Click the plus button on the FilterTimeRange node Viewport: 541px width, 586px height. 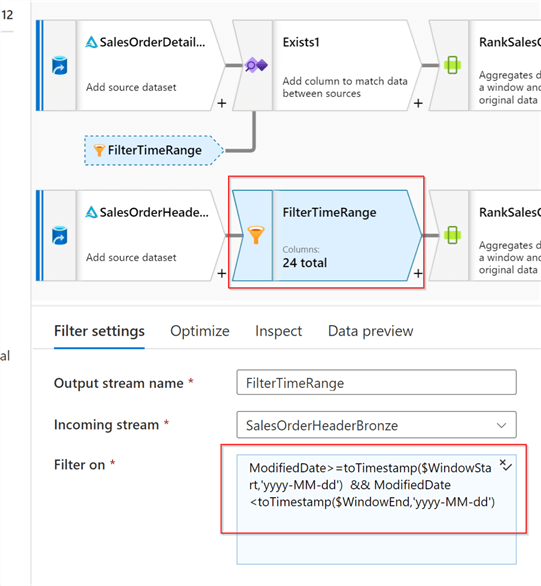[x=418, y=273]
